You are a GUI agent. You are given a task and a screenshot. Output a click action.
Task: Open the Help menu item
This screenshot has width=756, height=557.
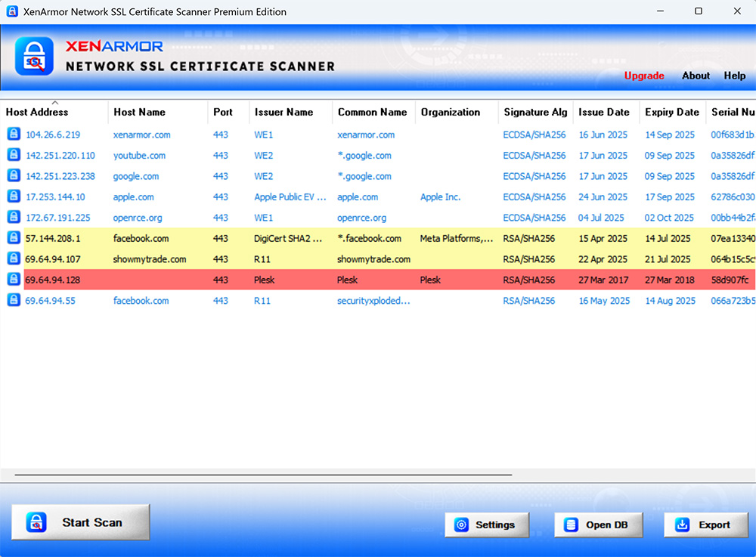click(x=734, y=76)
